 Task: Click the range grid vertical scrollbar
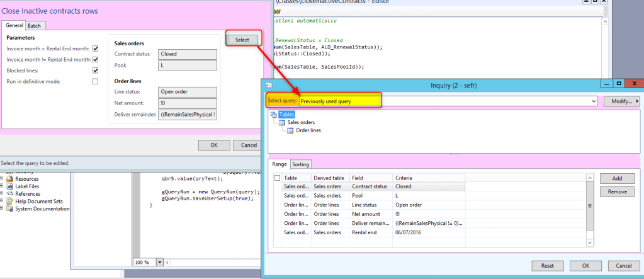pyautogui.click(x=590, y=205)
